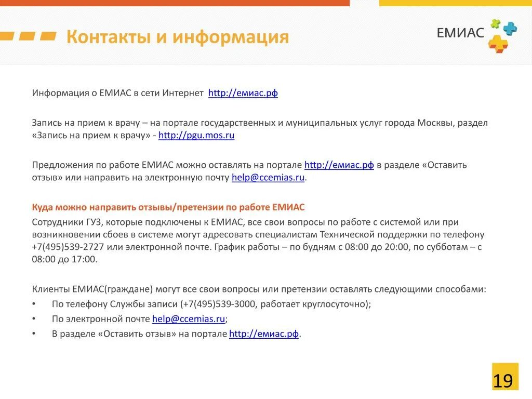
Task: Open the емиас.рф link after "сети Интернет"
Action: pos(243,93)
